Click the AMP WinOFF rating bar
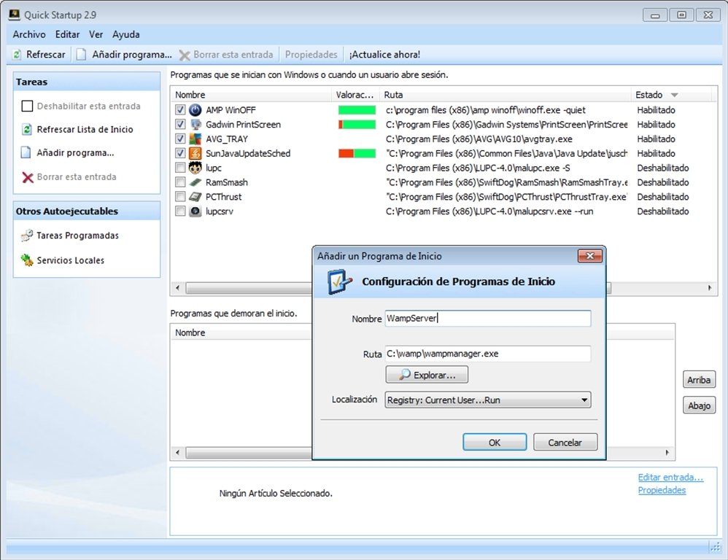This screenshot has height=560, width=728. 357,110
